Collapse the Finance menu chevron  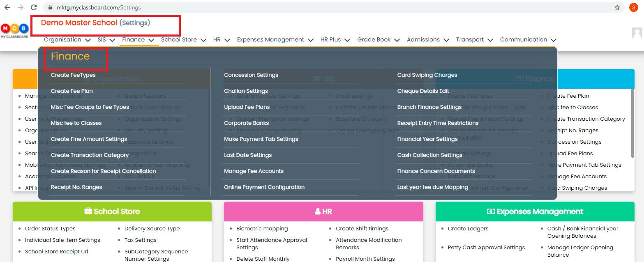(151, 40)
